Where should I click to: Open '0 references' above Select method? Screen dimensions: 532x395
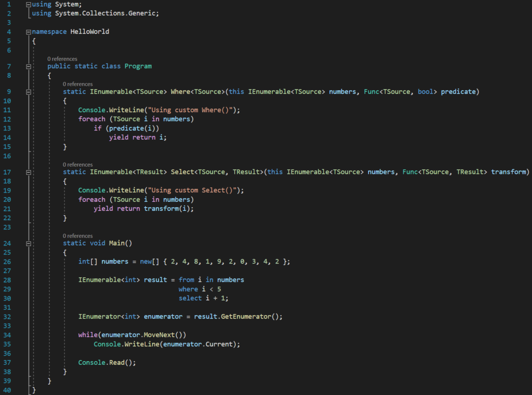click(x=77, y=165)
